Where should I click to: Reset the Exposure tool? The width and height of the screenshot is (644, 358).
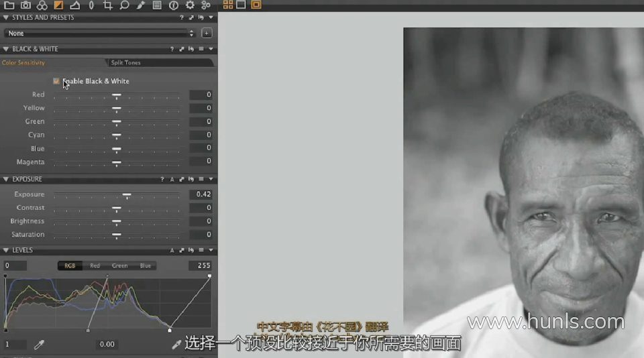coord(191,180)
